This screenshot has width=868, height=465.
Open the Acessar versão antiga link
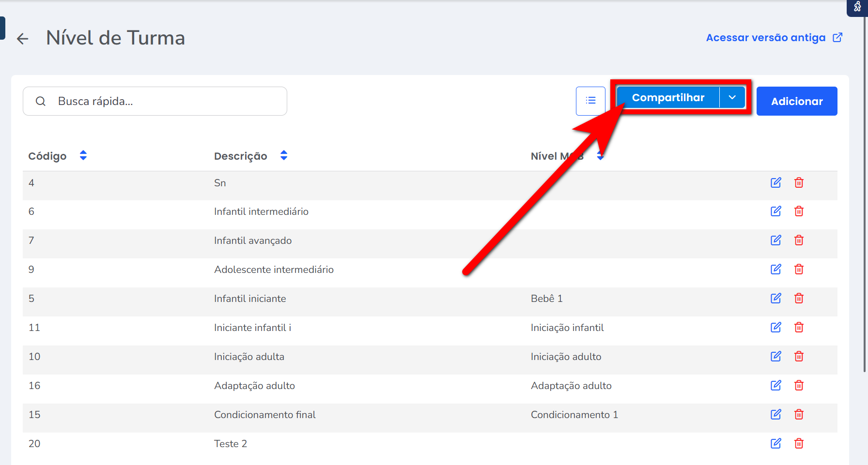(x=774, y=38)
